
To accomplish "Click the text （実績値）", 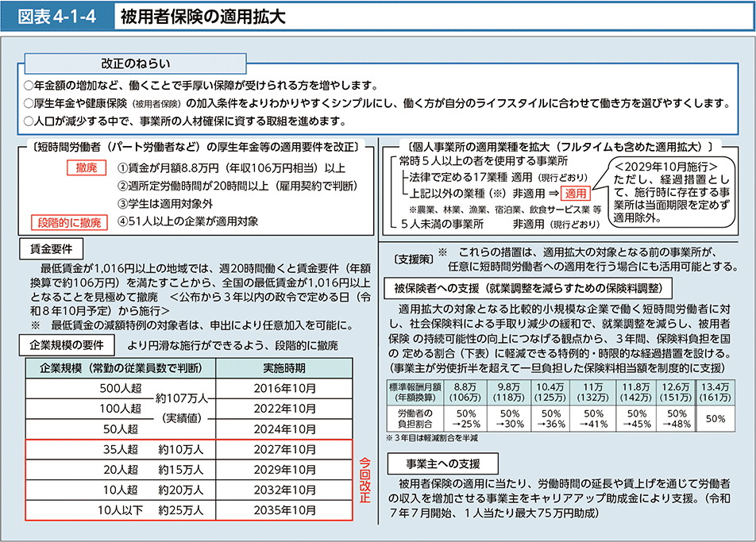I will (181, 418).
